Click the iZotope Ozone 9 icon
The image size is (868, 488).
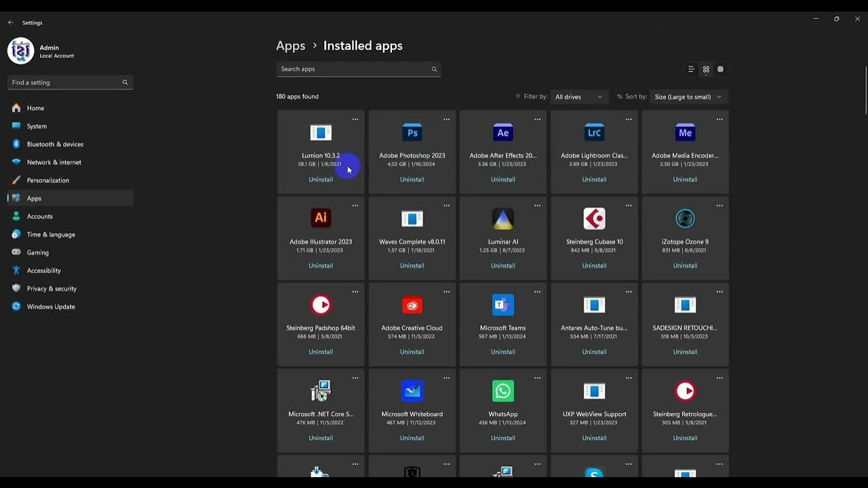coord(685,218)
